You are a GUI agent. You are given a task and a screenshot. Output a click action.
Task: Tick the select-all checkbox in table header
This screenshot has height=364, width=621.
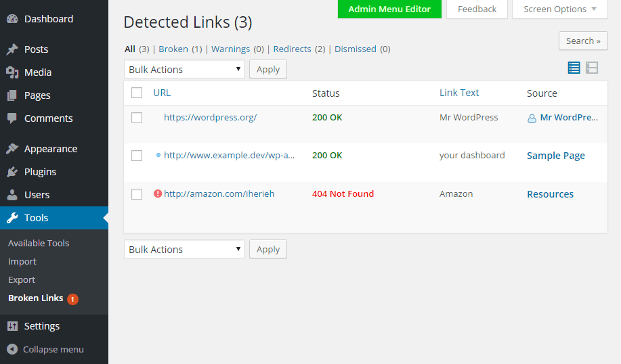point(137,93)
